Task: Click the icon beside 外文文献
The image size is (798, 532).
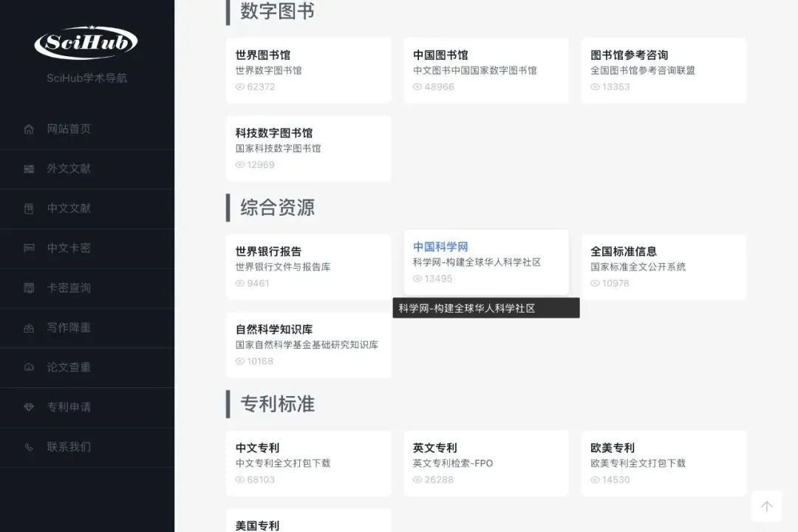Action: click(x=29, y=169)
